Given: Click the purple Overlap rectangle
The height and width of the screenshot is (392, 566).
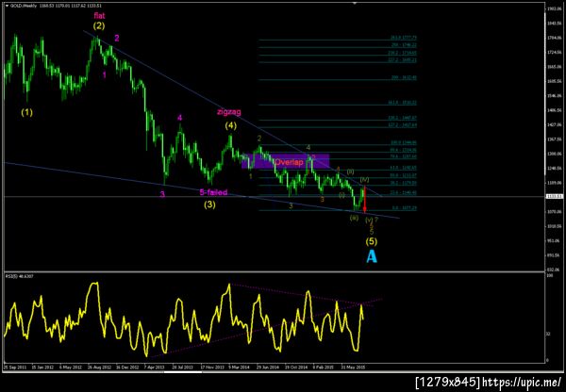Looking at the screenshot, I should tap(285, 162).
